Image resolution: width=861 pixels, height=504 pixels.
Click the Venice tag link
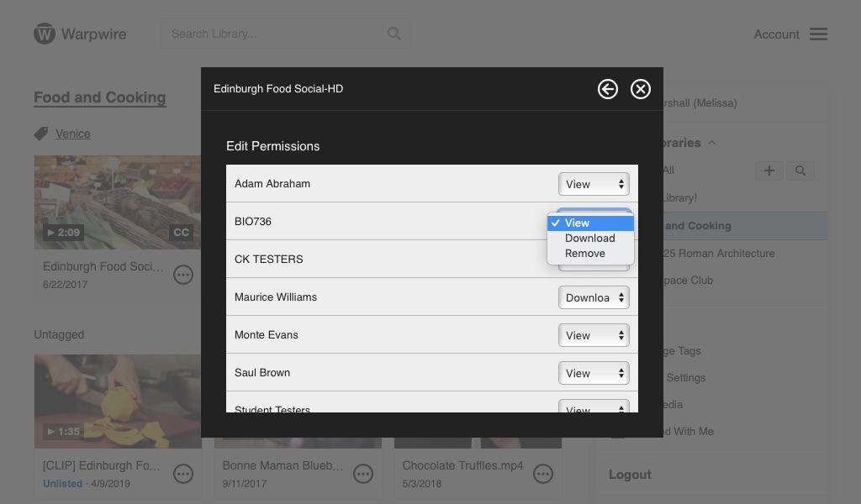tap(73, 134)
